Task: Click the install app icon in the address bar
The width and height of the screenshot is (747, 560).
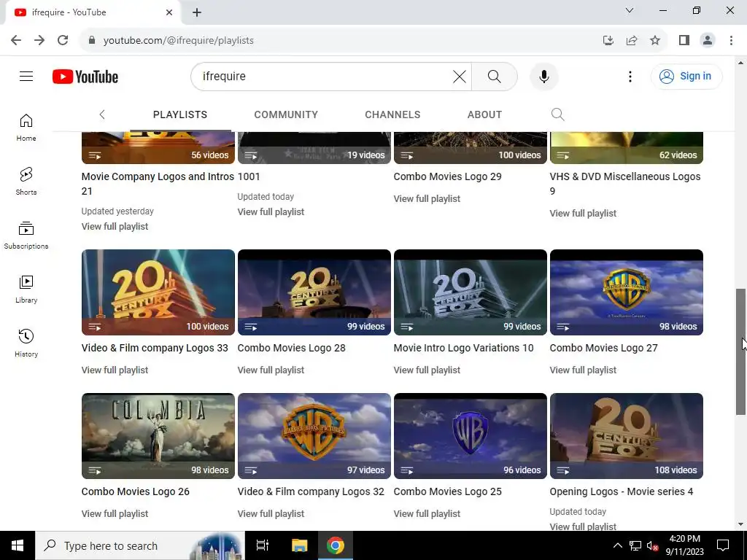Action: [608, 41]
